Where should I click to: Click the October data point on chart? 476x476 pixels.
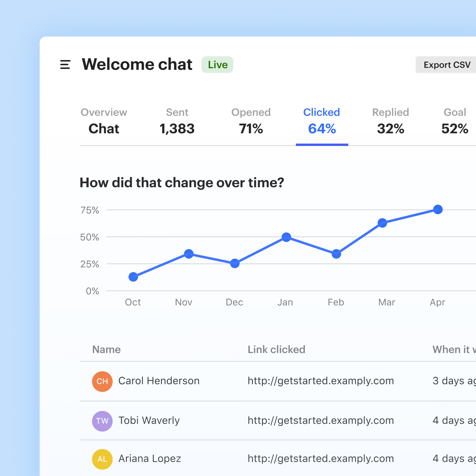[133, 277]
